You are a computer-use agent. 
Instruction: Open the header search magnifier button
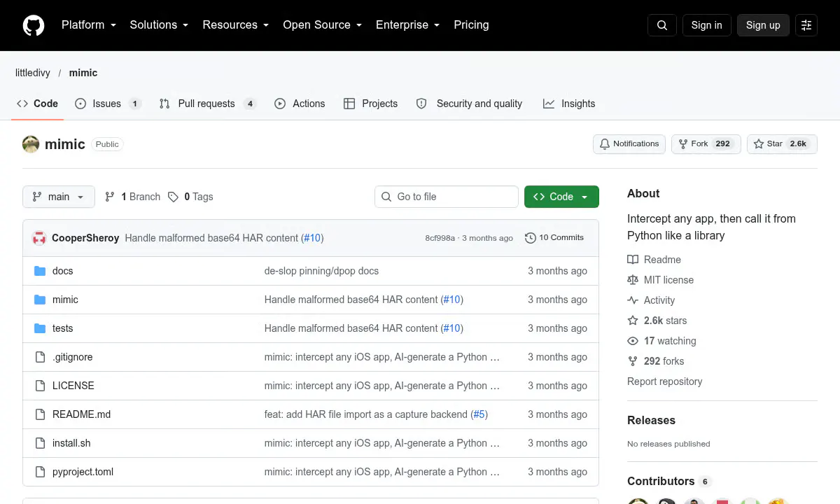[662, 25]
